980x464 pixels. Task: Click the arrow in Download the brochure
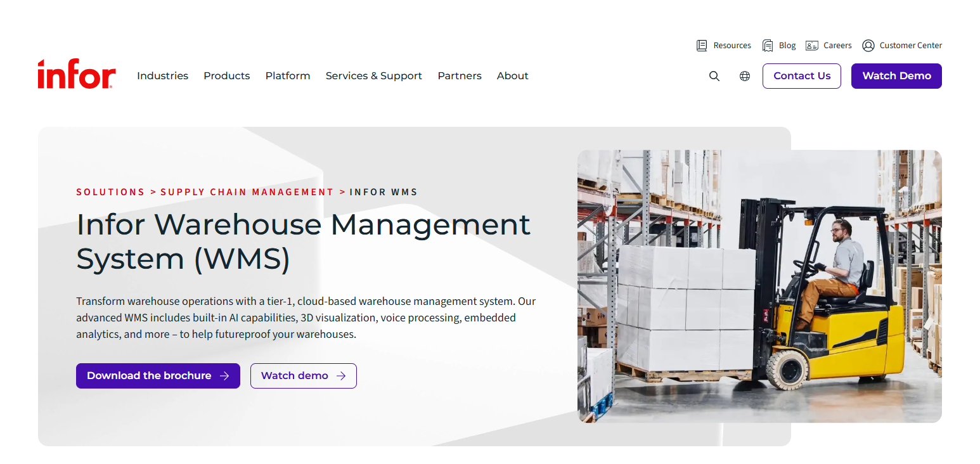click(224, 376)
